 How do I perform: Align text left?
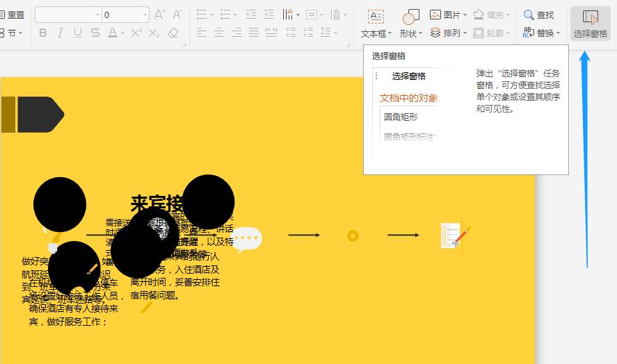[202, 33]
